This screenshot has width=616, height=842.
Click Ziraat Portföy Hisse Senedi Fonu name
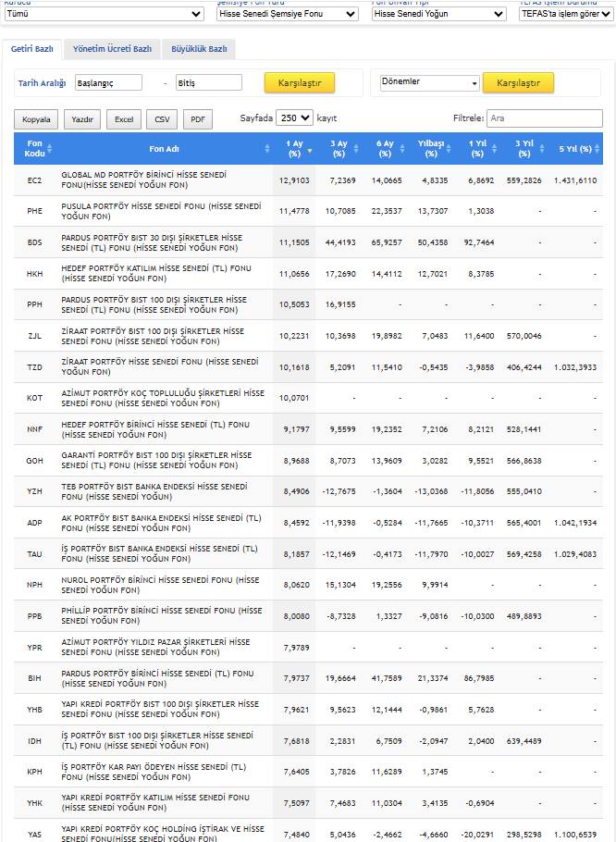160,366
